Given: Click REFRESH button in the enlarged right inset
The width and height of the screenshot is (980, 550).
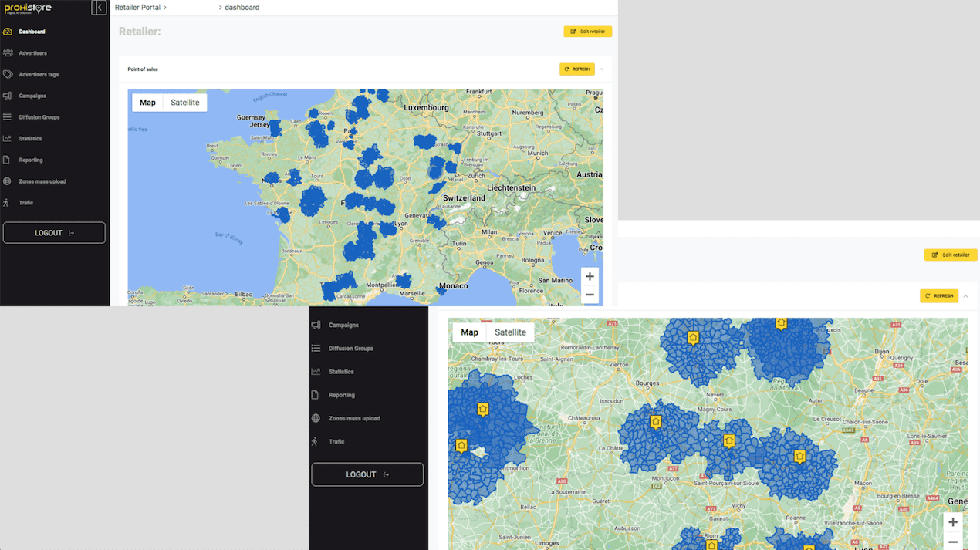Looking at the screenshot, I should [939, 295].
